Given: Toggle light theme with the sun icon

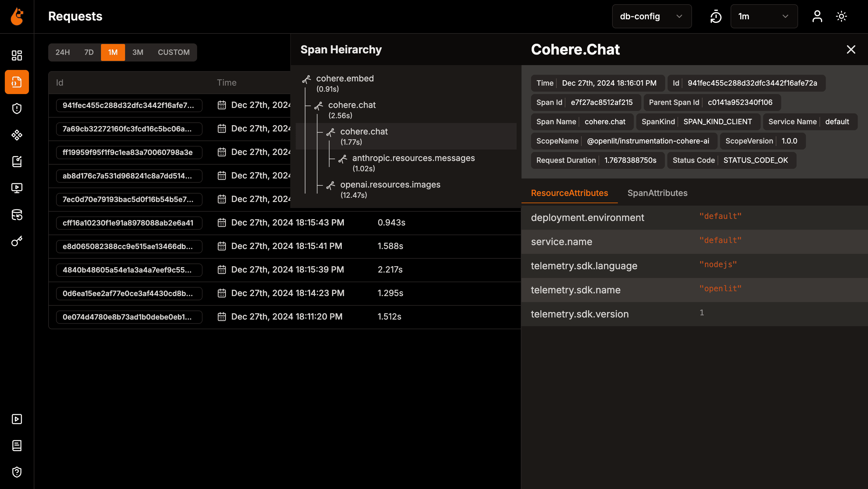Looking at the screenshot, I should click(841, 16).
